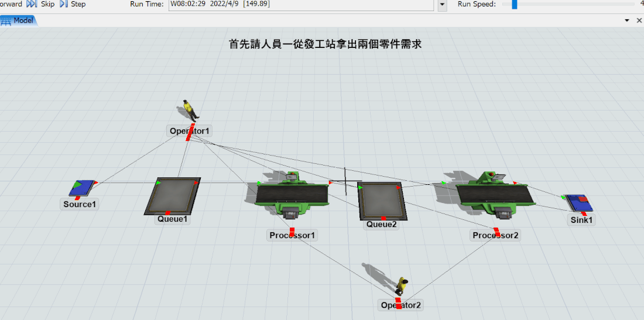This screenshot has width=644, height=320.
Task: Open the Model view options arrow
Action: (627, 20)
